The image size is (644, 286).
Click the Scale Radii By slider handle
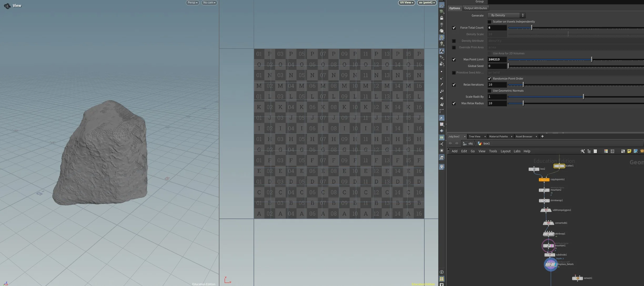pos(583,97)
